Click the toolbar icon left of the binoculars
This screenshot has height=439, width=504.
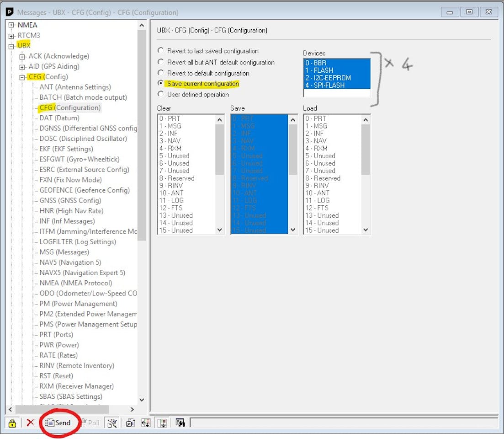(162, 423)
